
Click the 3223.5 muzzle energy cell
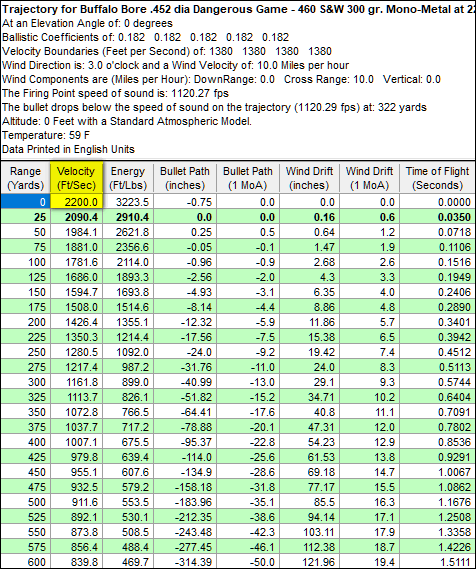pos(128,201)
